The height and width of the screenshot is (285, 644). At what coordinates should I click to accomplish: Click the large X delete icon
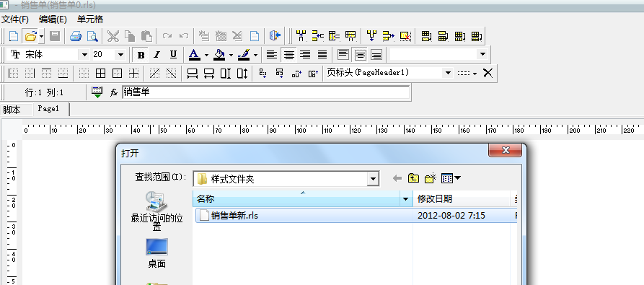tap(488, 73)
